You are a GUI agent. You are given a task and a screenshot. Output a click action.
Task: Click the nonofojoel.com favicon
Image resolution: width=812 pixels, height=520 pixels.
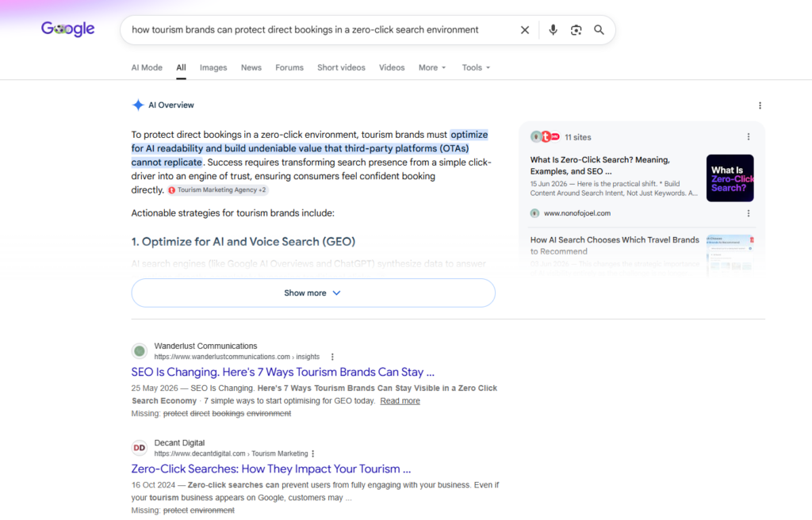pos(535,213)
